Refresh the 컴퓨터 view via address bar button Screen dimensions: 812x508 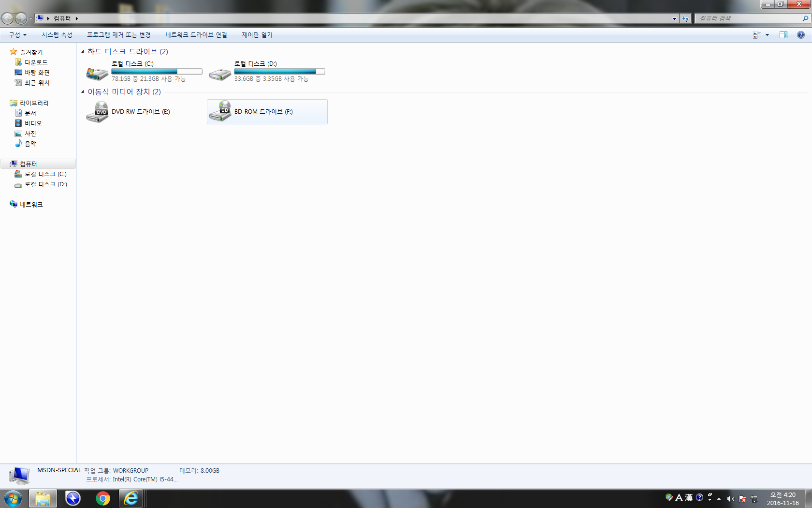[685, 18]
